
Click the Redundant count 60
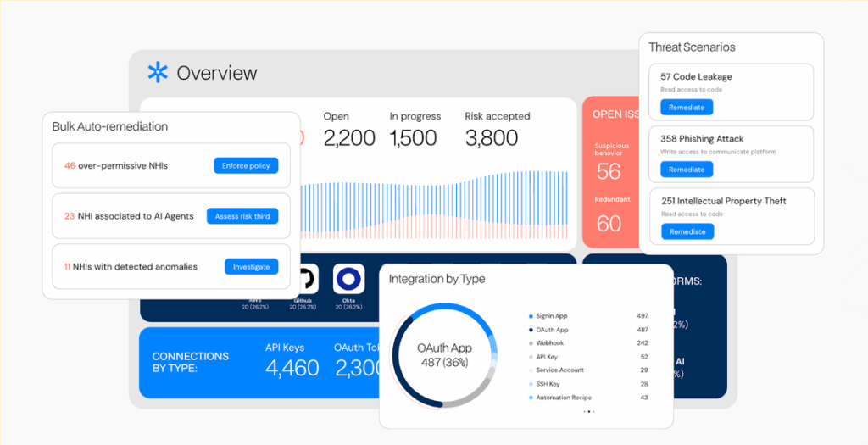point(609,223)
